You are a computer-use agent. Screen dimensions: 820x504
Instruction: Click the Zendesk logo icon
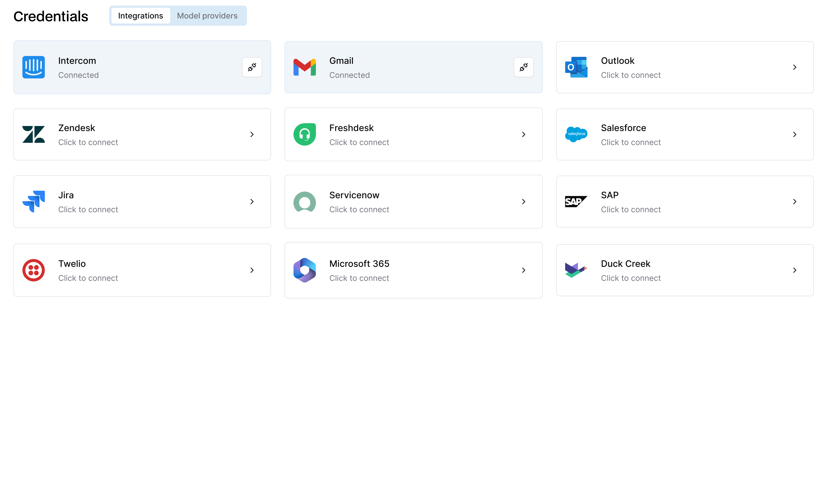tap(33, 134)
